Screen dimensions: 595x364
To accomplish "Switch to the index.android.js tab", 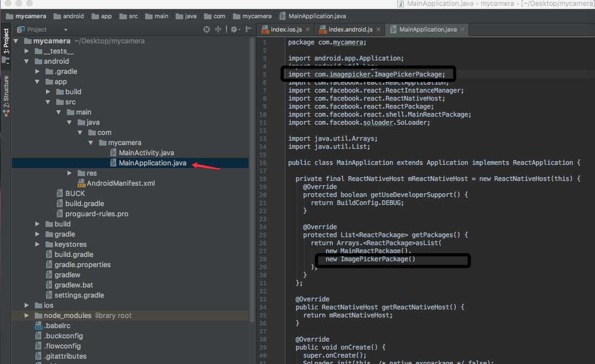I will coord(350,29).
